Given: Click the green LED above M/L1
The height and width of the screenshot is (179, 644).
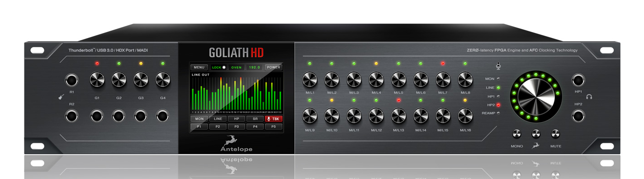Looking at the screenshot, I should (310, 63).
